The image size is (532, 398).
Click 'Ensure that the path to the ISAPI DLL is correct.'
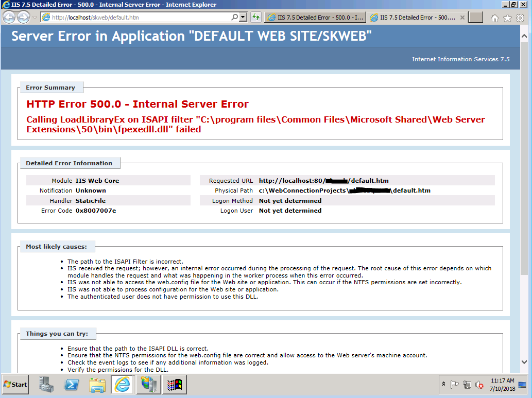[x=138, y=349]
